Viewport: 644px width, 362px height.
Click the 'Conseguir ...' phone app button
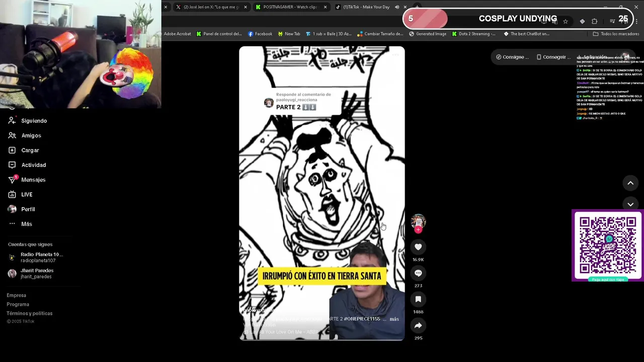(553, 57)
